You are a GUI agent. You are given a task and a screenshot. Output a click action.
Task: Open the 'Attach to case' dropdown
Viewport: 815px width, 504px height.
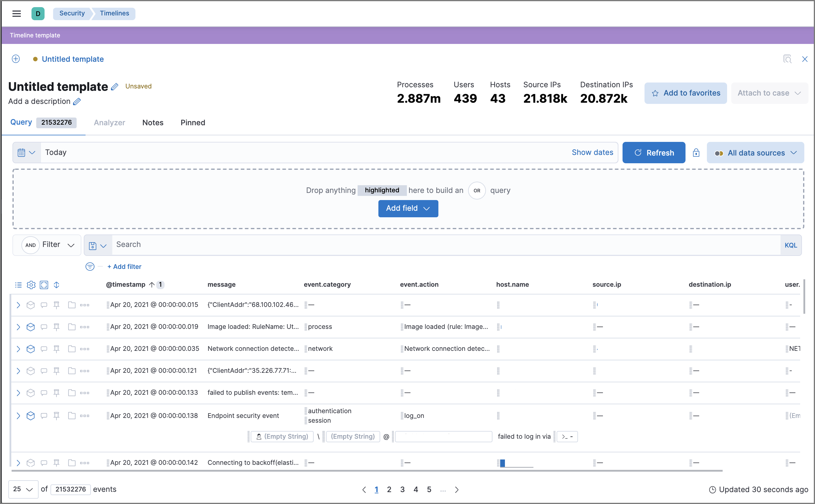(769, 93)
